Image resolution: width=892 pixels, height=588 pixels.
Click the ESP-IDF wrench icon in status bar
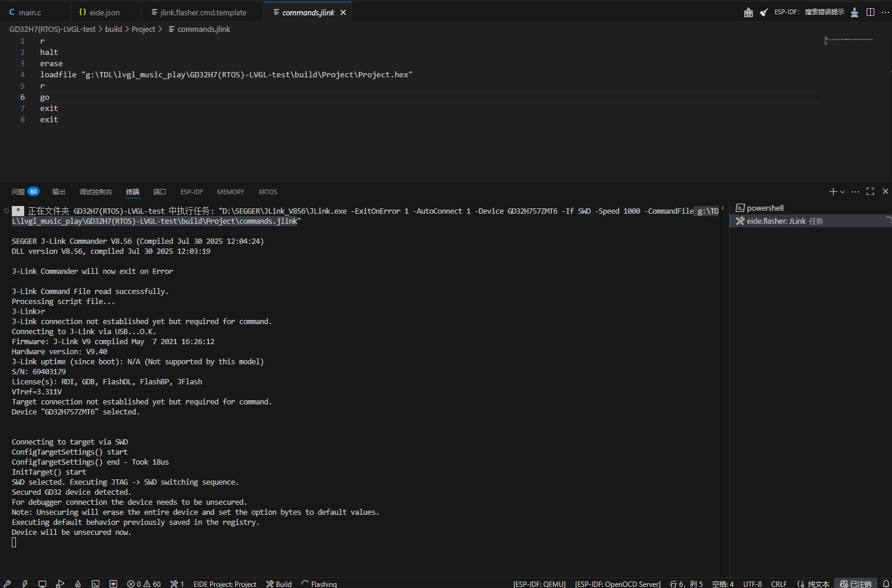click(7, 584)
